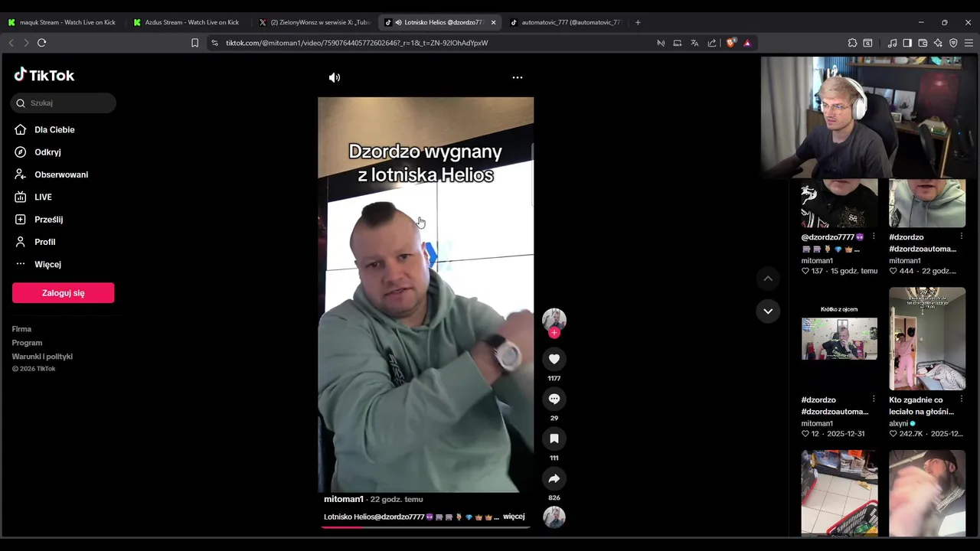Open a new browser tab
980x551 pixels.
[x=638, y=22]
